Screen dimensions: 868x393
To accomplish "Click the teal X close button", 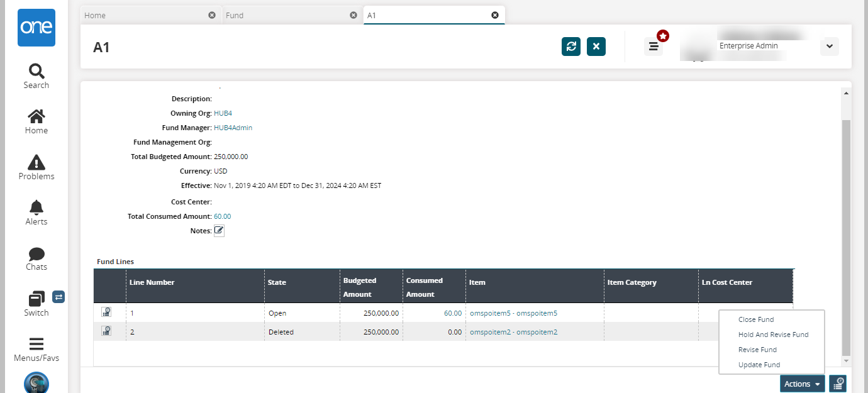I will click(x=596, y=47).
